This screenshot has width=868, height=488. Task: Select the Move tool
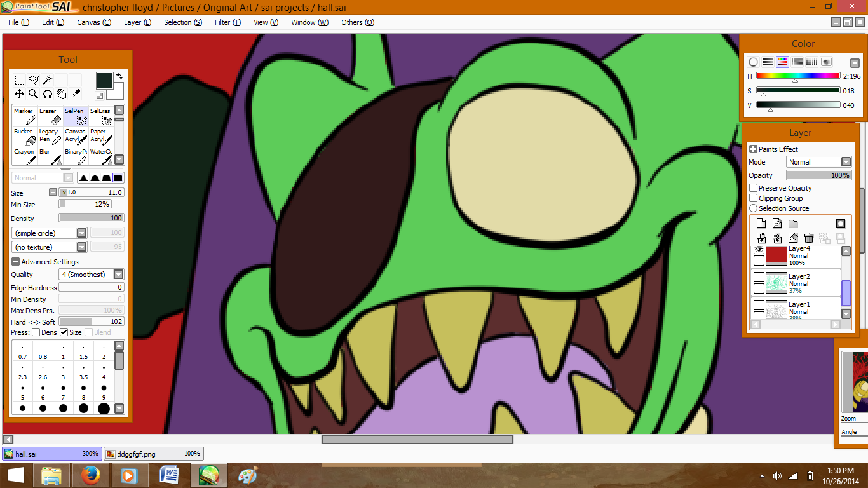click(20, 94)
